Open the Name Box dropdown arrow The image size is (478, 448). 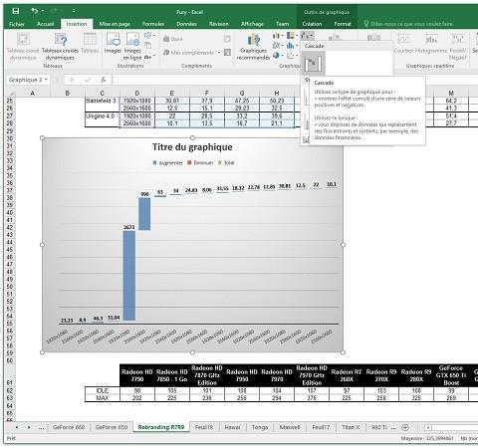click(46, 80)
